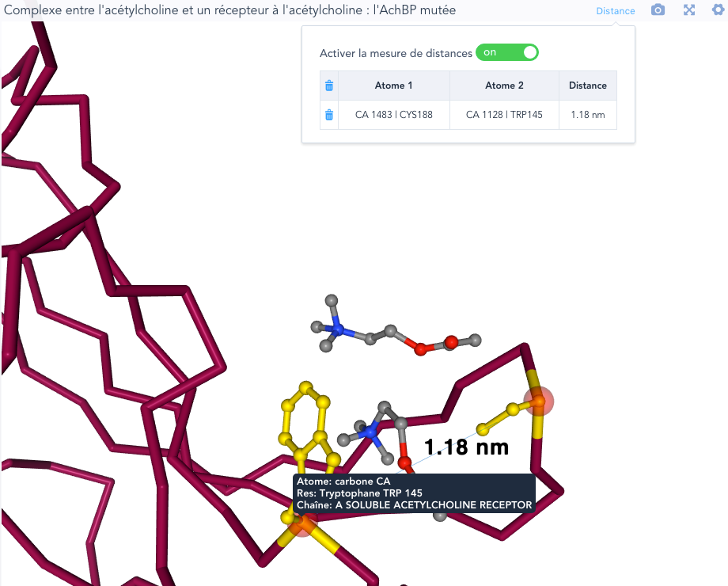Click the viewer title about AchBP mutée
The image size is (728, 586).
[229, 10]
